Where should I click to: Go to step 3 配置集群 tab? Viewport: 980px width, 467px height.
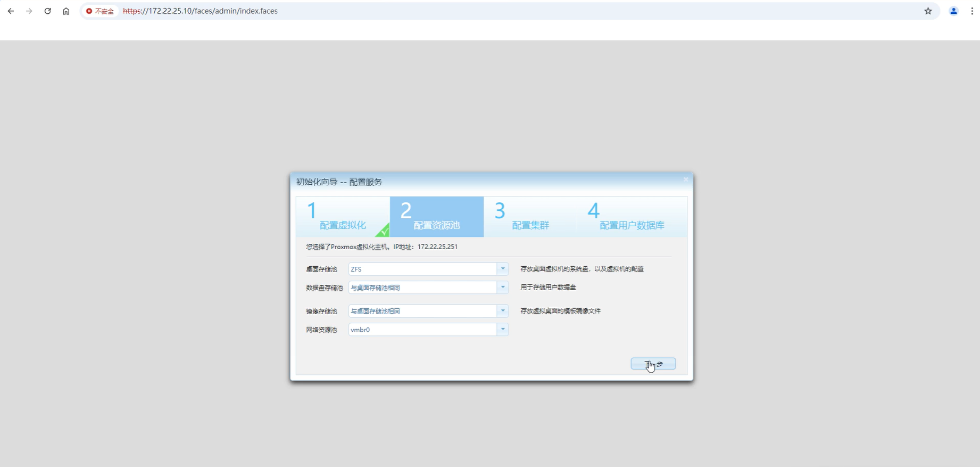[x=530, y=217]
